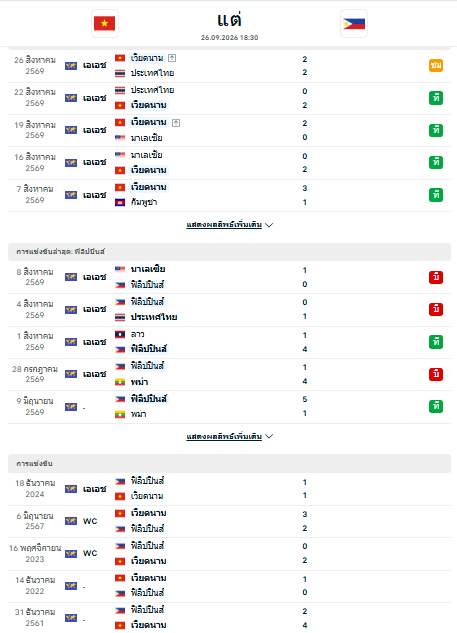Click info icon beside Vietnam in 26 August match
This screenshot has height=633, width=457.
tap(172, 58)
